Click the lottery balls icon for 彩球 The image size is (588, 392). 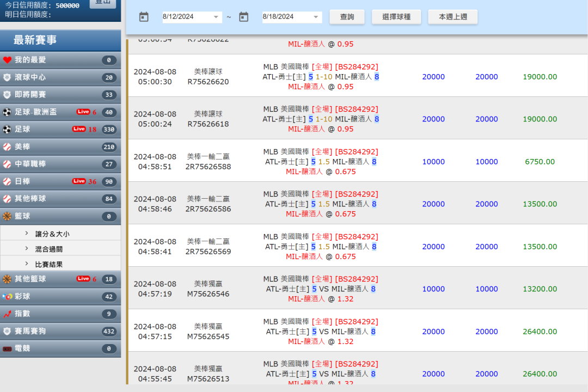click(7, 297)
